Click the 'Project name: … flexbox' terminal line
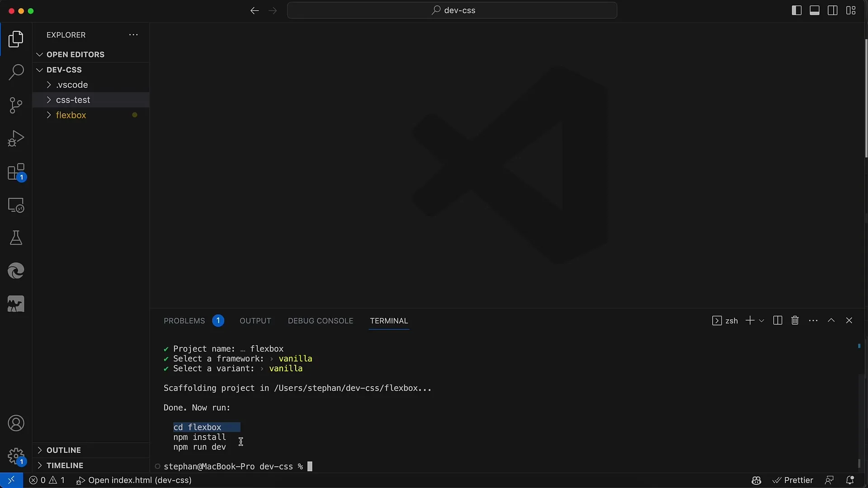The height and width of the screenshot is (488, 868). (x=223, y=349)
